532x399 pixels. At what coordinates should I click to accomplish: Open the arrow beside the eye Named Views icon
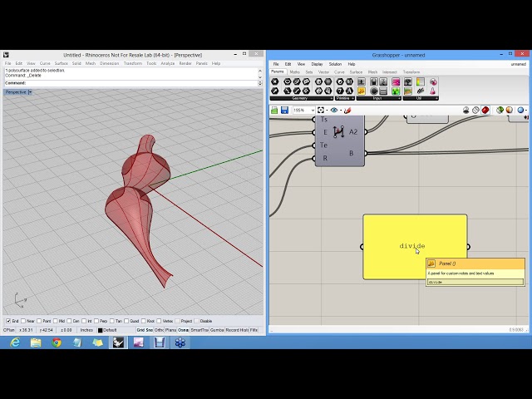(340, 111)
